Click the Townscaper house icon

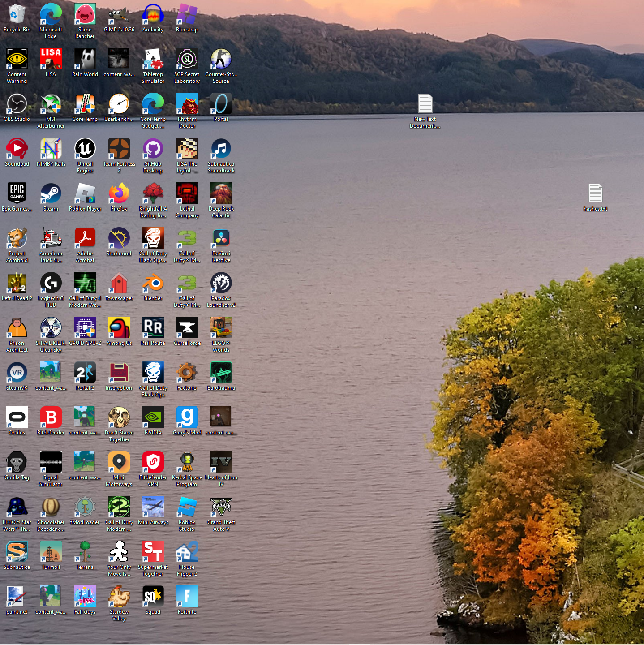click(x=119, y=283)
